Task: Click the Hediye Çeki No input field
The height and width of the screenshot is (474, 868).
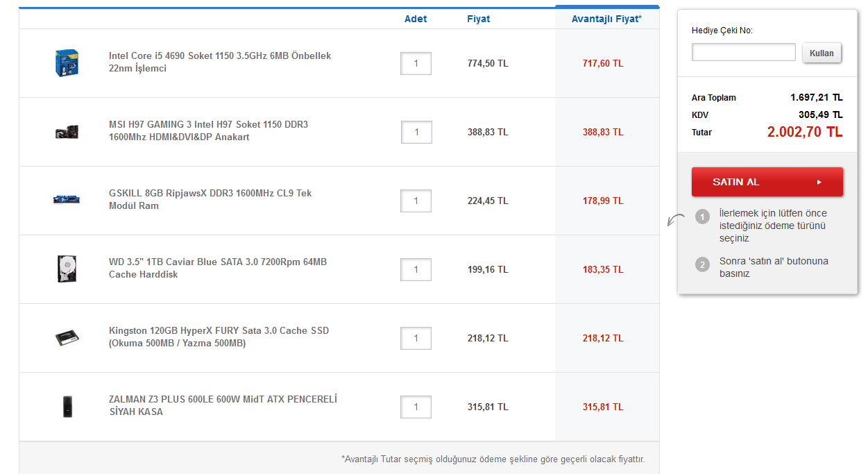Action: (x=743, y=53)
